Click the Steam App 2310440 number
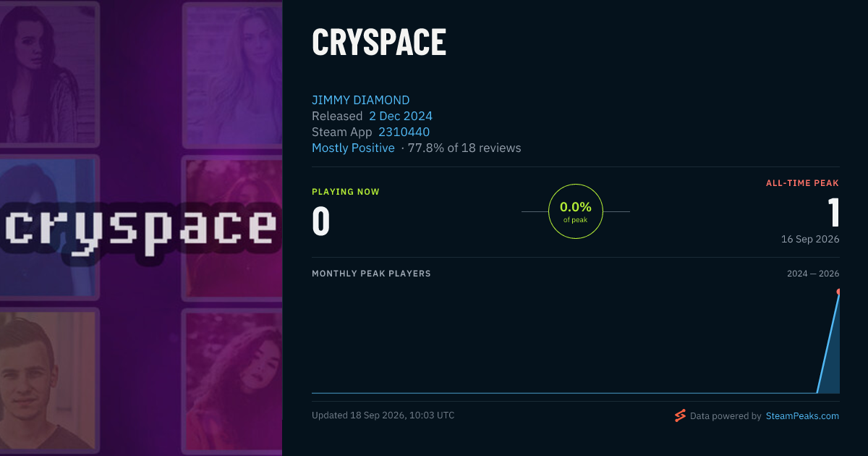 pyautogui.click(x=404, y=132)
